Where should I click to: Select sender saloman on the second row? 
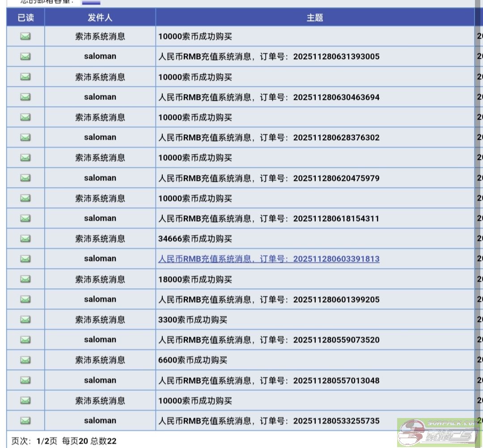(x=99, y=57)
